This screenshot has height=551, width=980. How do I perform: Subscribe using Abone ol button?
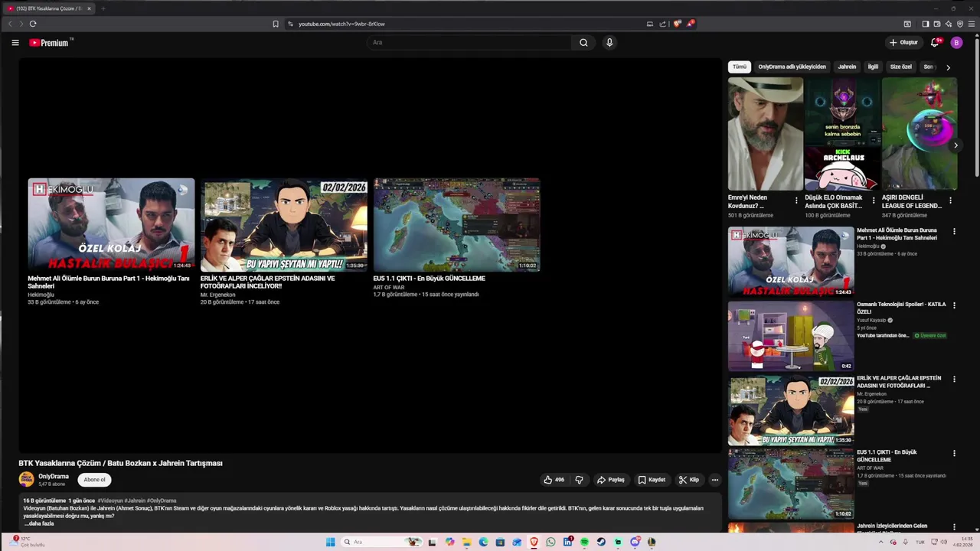point(94,480)
